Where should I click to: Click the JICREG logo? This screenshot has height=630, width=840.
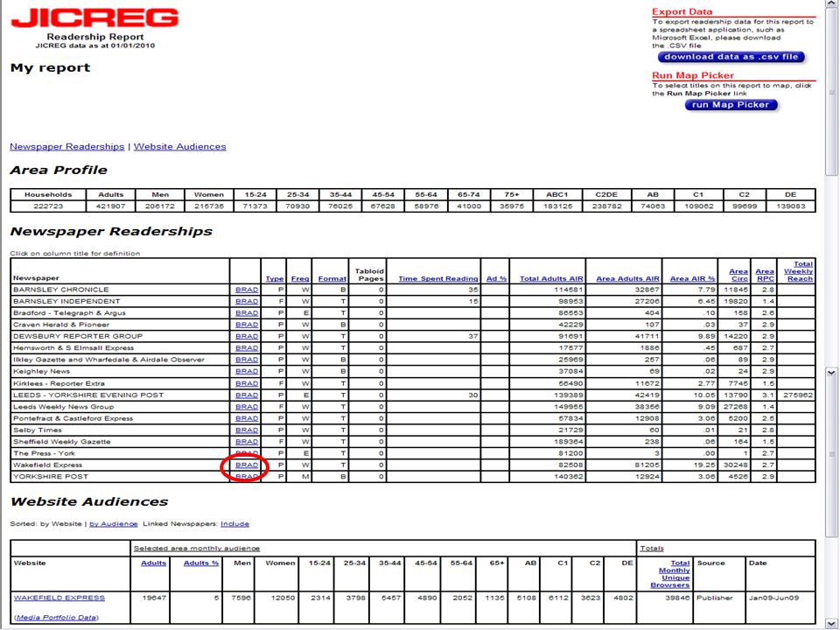[x=94, y=17]
